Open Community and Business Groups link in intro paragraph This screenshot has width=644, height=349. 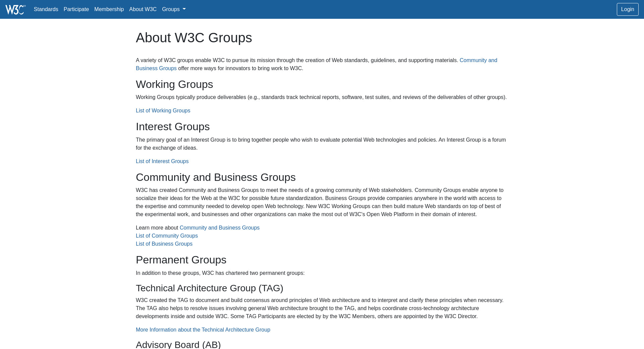[478, 60]
